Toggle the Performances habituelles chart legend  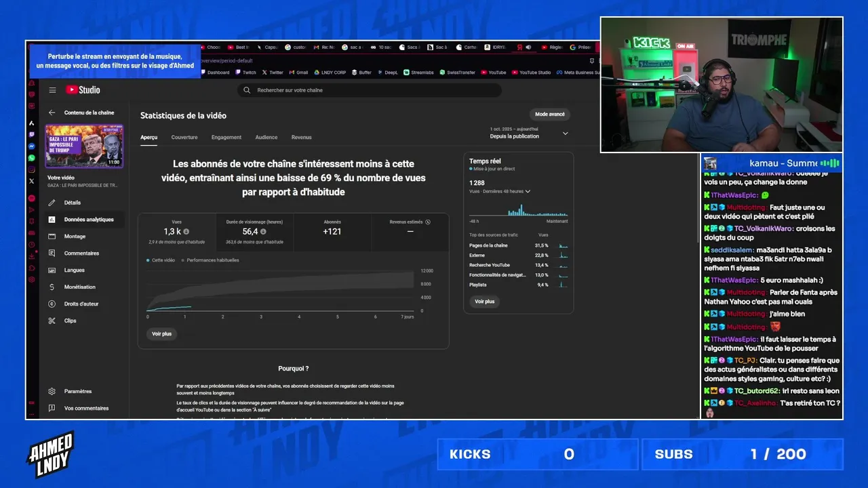[x=210, y=260]
